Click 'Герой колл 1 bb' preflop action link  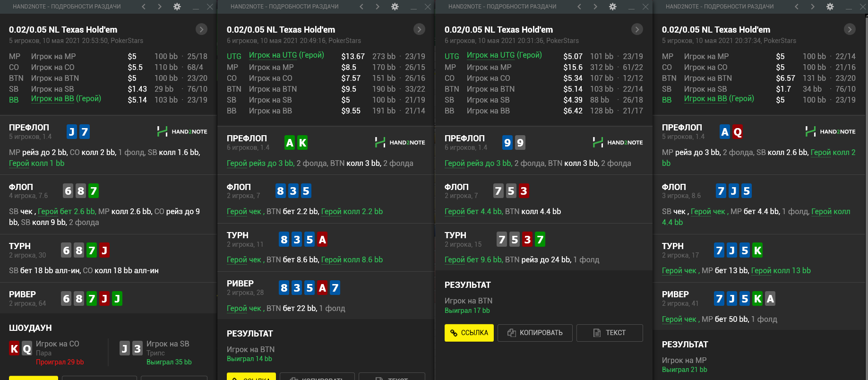pos(37,163)
